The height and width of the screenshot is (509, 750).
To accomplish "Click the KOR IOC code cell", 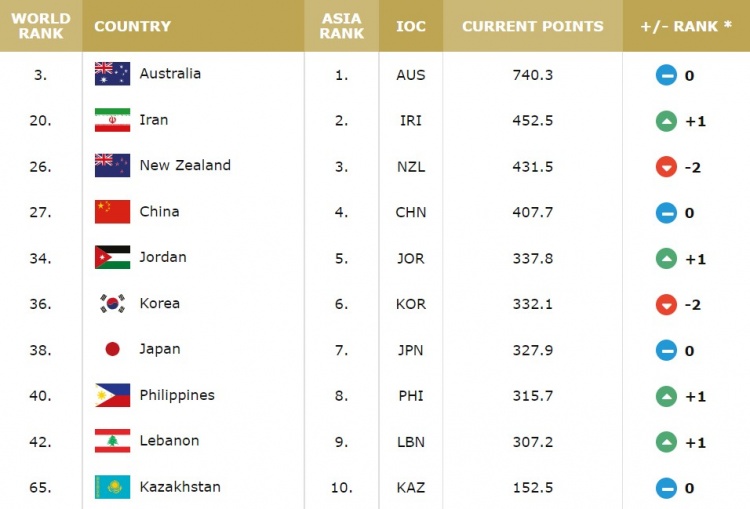I will [411, 304].
